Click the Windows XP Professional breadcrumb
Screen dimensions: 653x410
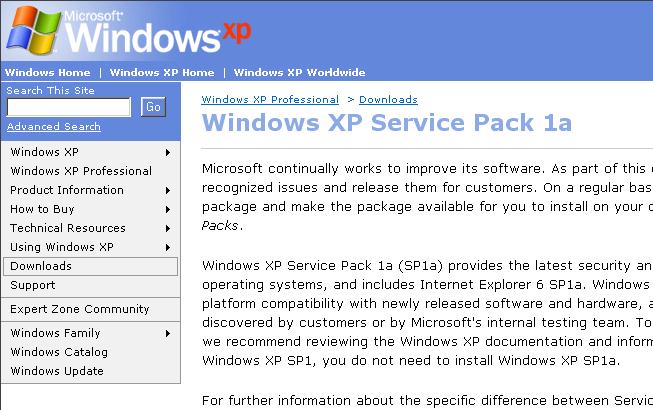270,100
